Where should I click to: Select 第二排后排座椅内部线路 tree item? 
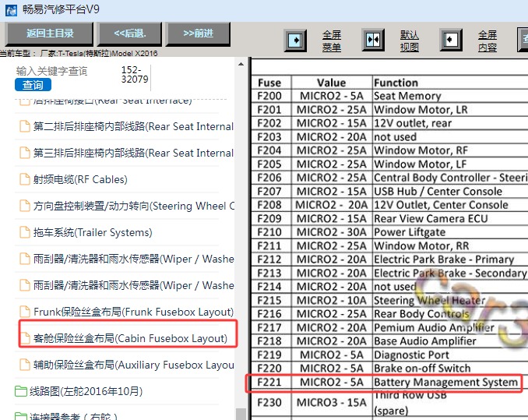[x=133, y=126]
